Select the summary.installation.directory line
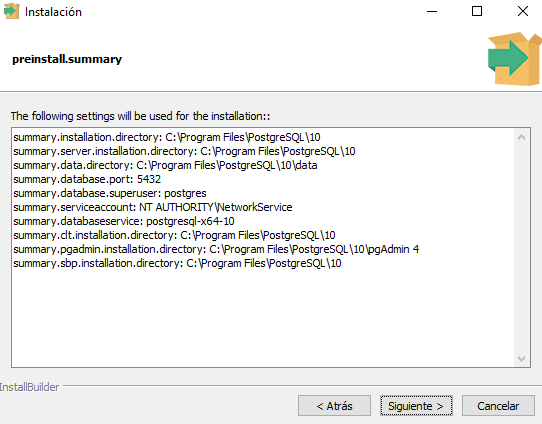The image size is (542, 424). point(167,137)
